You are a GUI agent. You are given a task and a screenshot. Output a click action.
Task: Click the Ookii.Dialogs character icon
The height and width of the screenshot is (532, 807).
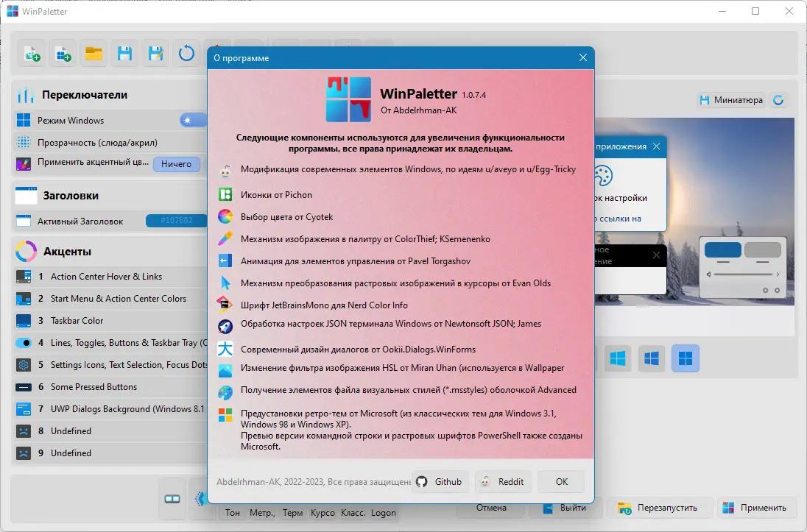pos(225,349)
